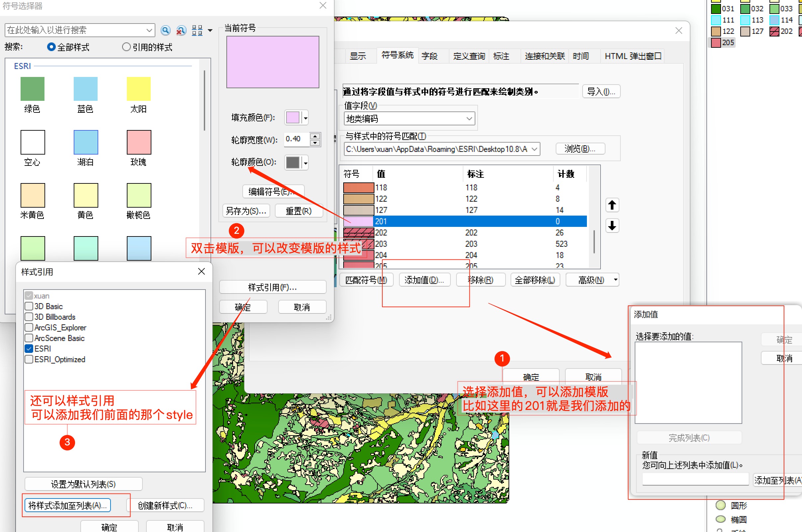The width and height of the screenshot is (802, 532).
Task: Switch to the 标注 tab
Action: coord(501,56)
